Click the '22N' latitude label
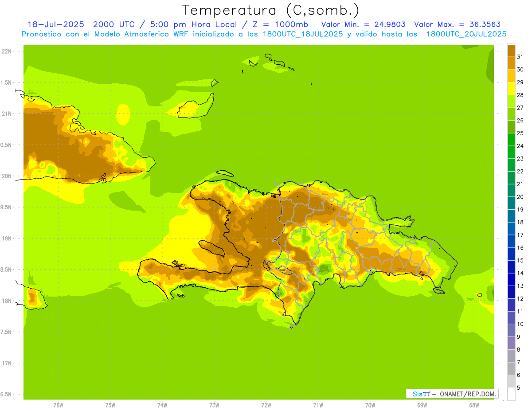 6,51
